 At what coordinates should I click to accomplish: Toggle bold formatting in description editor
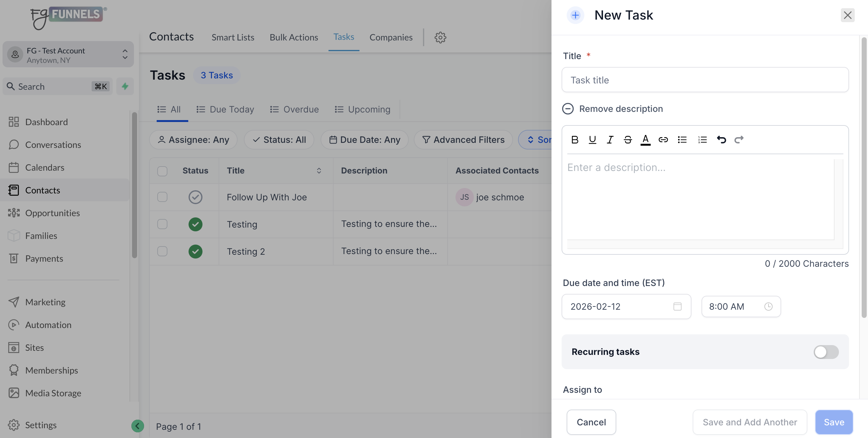(575, 140)
